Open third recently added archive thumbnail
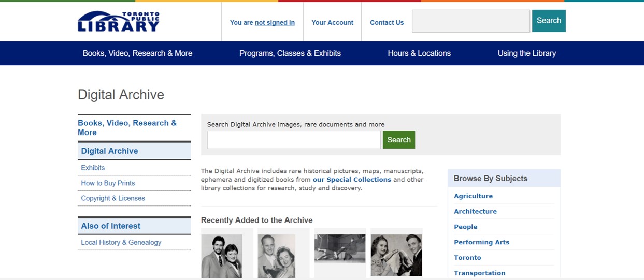Screen dimensions: 644x280 click(340, 248)
